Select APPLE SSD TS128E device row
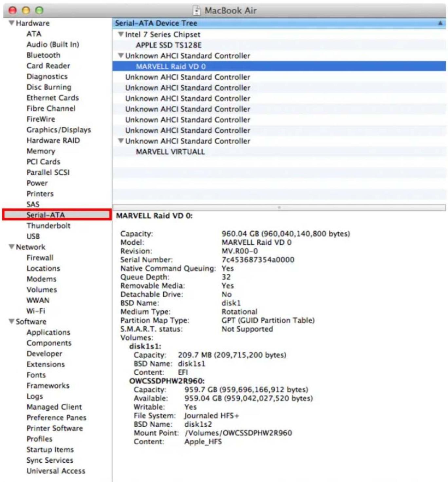The image size is (448, 482). point(279,45)
